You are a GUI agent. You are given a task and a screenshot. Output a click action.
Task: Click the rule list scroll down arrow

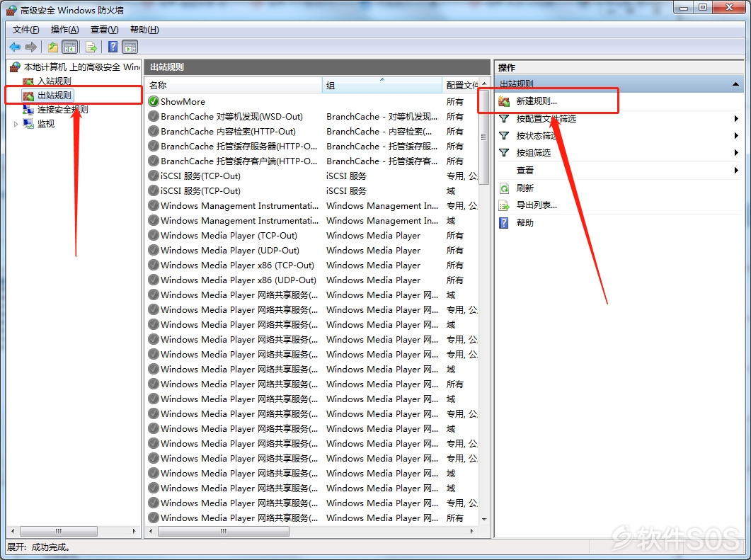click(483, 519)
